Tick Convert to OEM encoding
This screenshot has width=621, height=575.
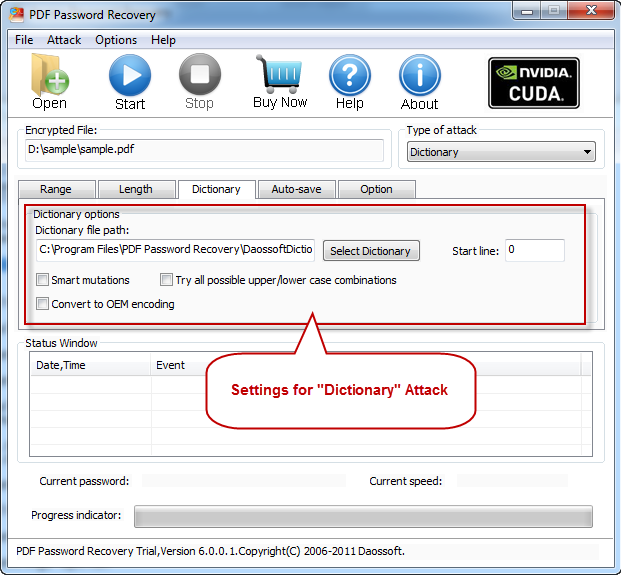(x=42, y=304)
